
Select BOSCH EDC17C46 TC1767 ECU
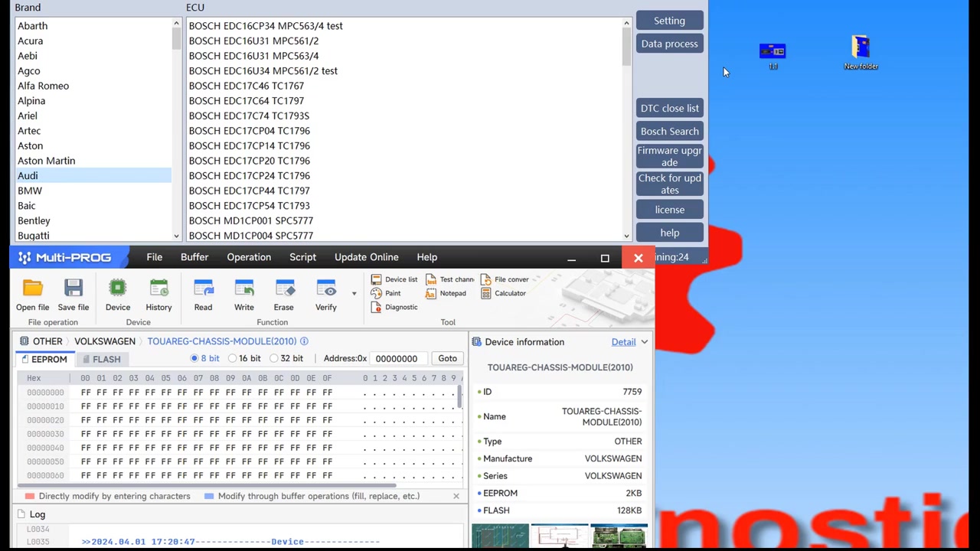click(247, 86)
